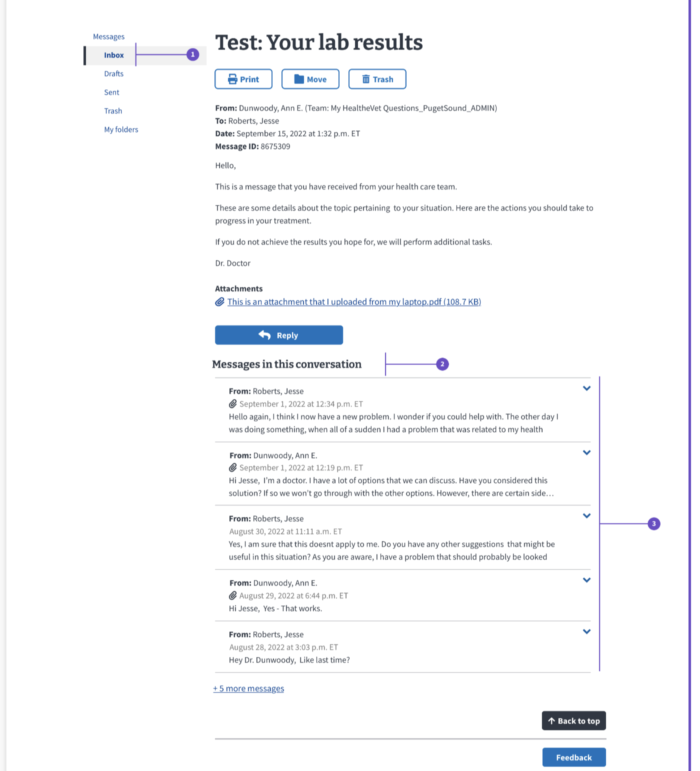The width and height of the screenshot is (700, 771).
Task: Show 5 more messages in the conversation
Action: pyautogui.click(x=248, y=688)
